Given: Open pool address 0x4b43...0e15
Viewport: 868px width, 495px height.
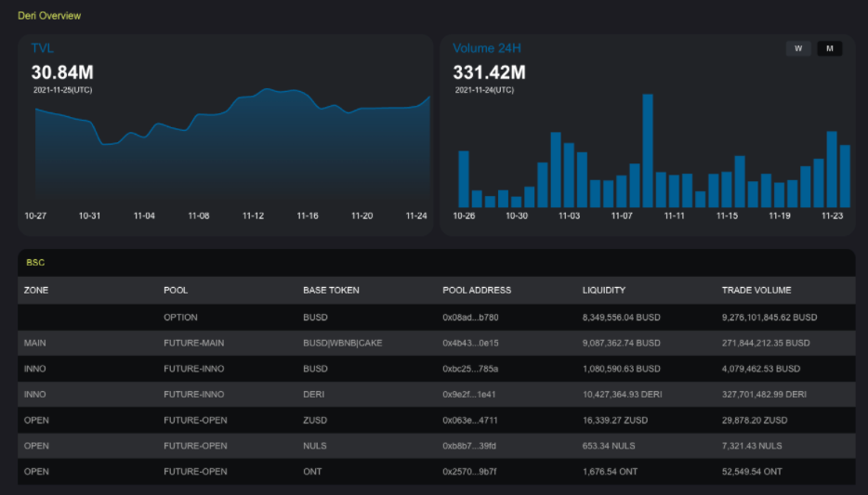Looking at the screenshot, I should (470, 344).
